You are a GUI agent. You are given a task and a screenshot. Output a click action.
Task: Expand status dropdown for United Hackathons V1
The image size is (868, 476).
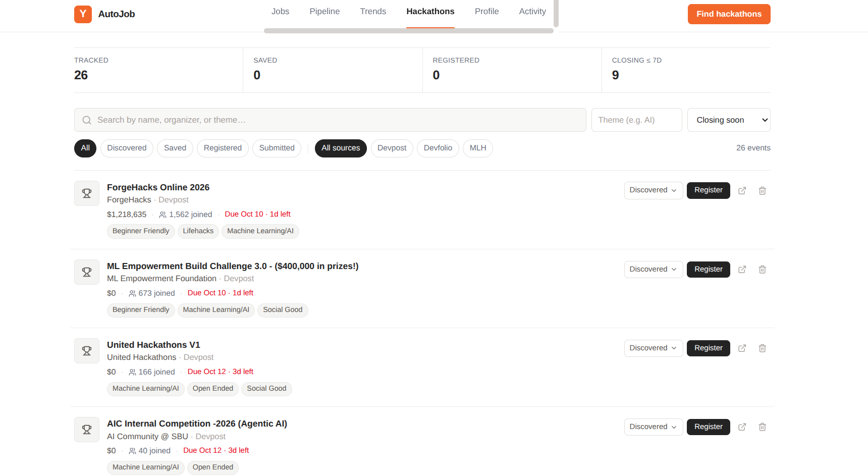(x=654, y=348)
